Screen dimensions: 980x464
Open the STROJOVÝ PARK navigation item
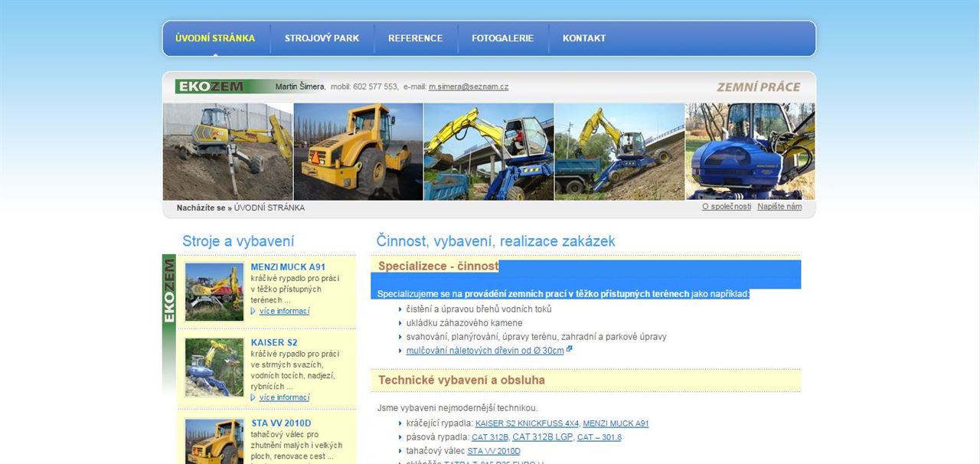[x=322, y=38]
